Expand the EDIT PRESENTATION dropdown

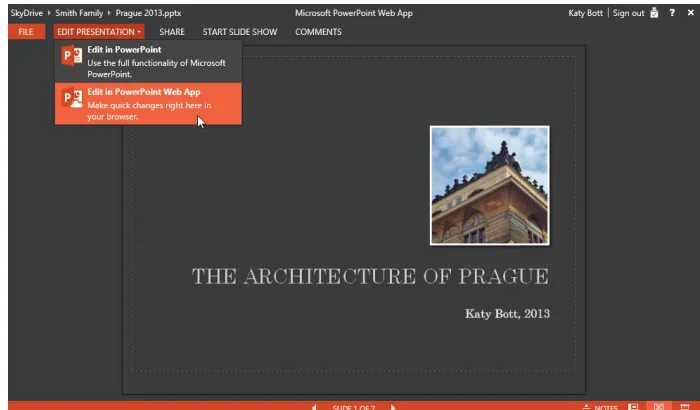[x=99, y=32]
